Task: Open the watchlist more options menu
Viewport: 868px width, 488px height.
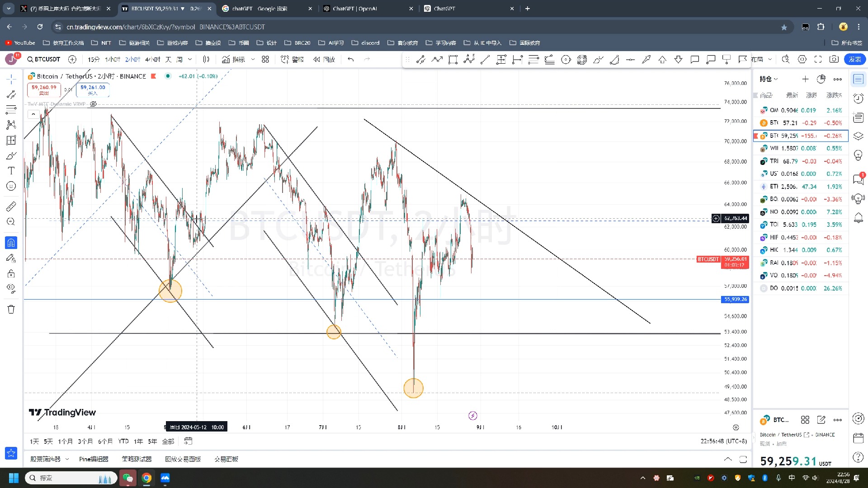Action: tap(838, 79)
